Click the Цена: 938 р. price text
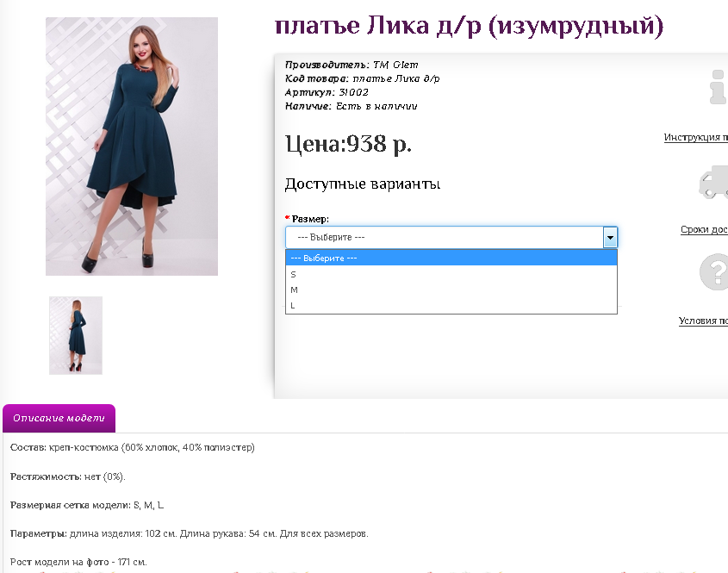728x573 pixels. [x=348, y=144]
